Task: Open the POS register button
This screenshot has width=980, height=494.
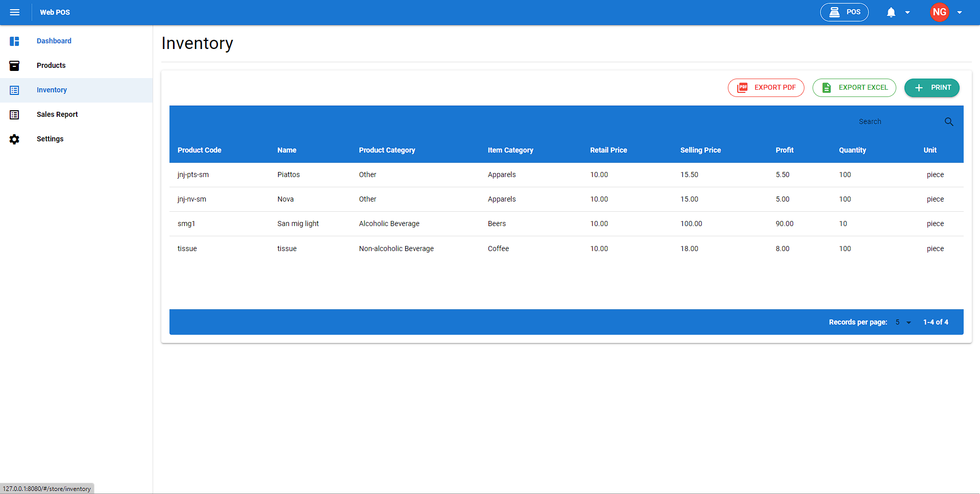Action: tap(844, 12)
